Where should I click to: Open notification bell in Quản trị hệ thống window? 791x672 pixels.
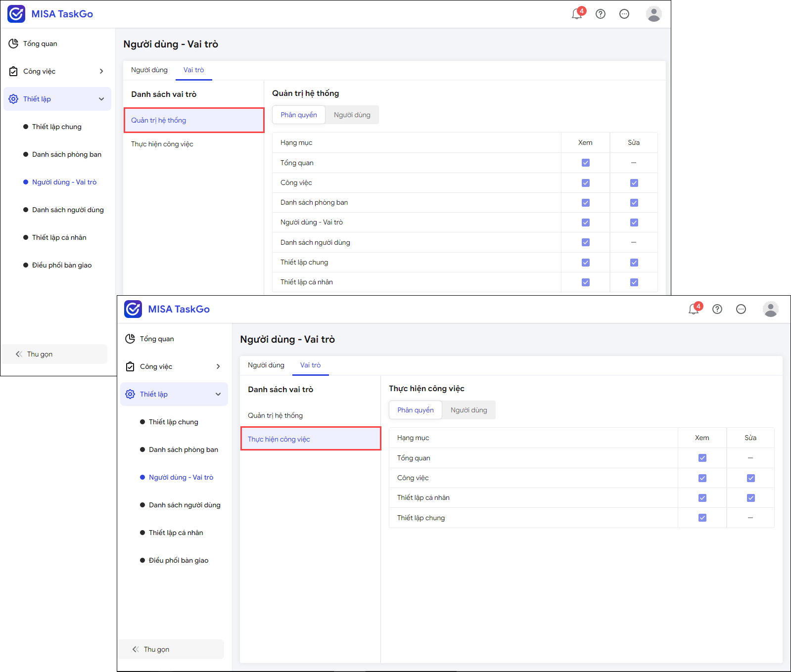[x=577, y=14]
